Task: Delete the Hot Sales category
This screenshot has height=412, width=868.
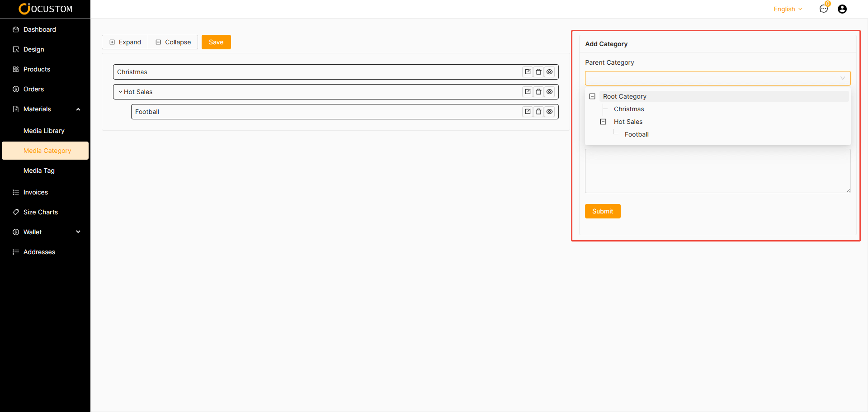Action: 538,92
